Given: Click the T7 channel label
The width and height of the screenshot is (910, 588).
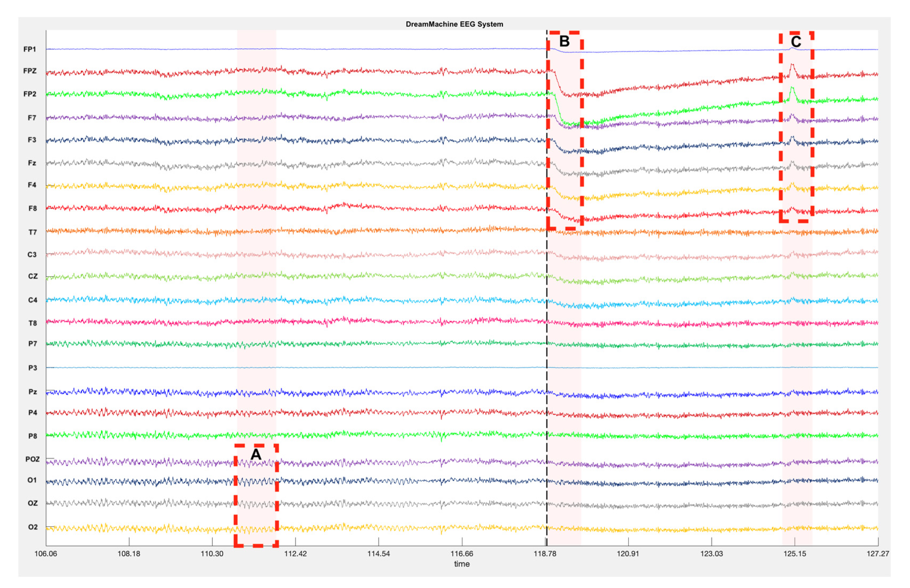Looking at the screenshot, I should 32,232.
